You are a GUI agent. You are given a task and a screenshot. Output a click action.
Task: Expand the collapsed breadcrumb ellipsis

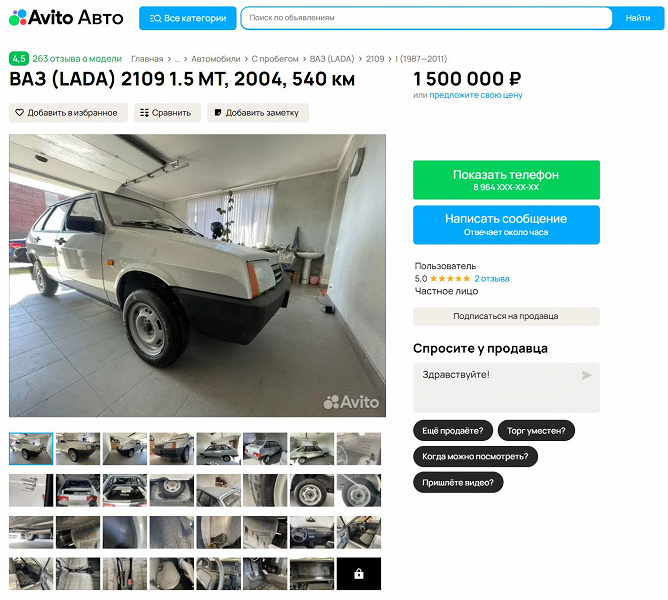pos(177,59)
